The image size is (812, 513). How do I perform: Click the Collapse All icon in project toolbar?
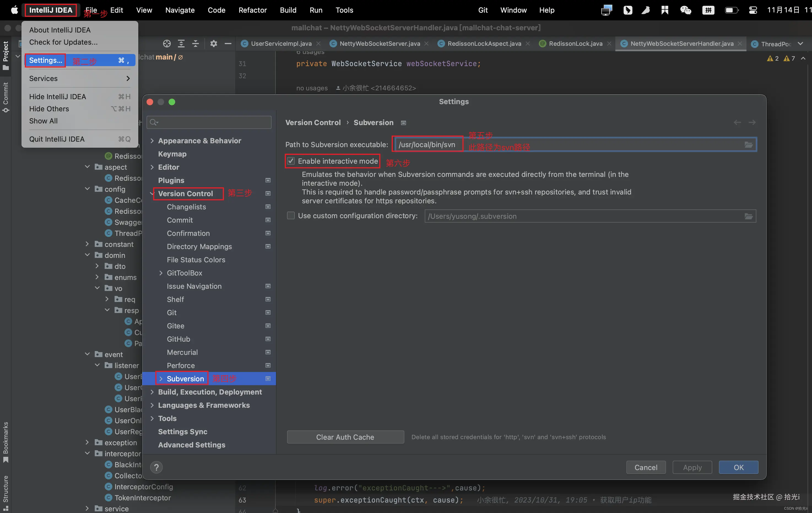[x=196, y=44]
